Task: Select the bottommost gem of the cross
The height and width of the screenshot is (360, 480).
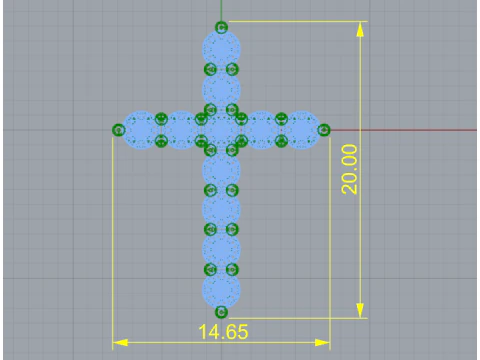Action: 221,290
